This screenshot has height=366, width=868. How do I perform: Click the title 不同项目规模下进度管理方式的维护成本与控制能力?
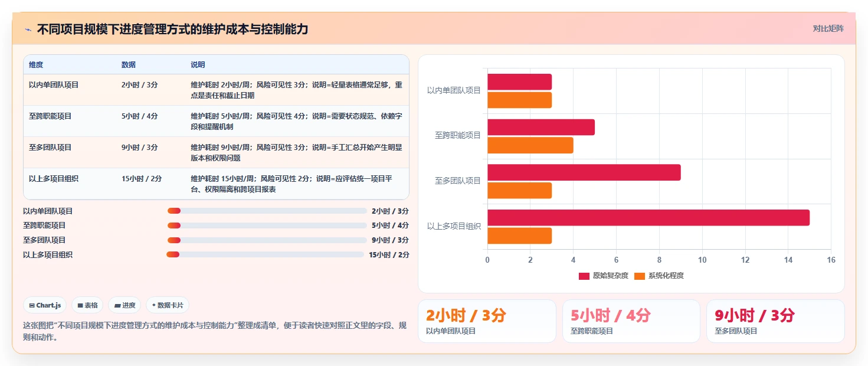pyautogui.click(x=172, y=29)
